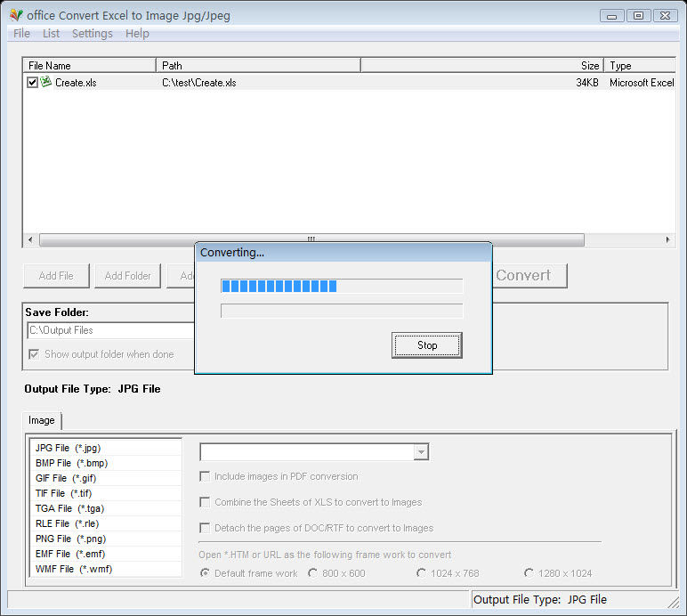The height and width of the screenshot is (616, 687).
Task: Enable Combine the Sheets of XLS option
Action: tap(206, 502)
